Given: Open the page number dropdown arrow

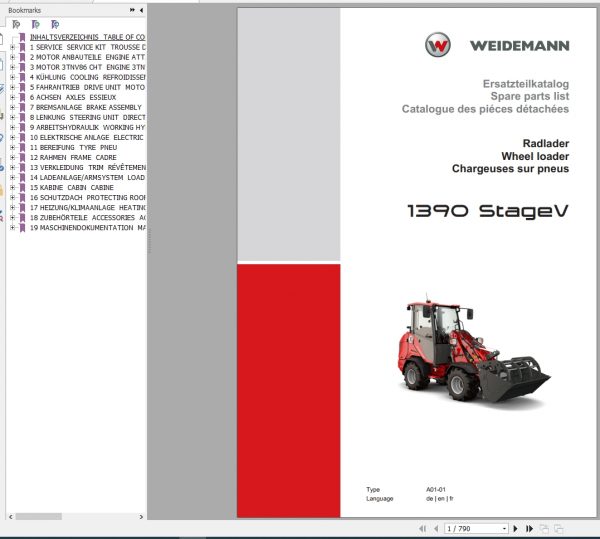Looking at the screenshot, I should (504, 529).
